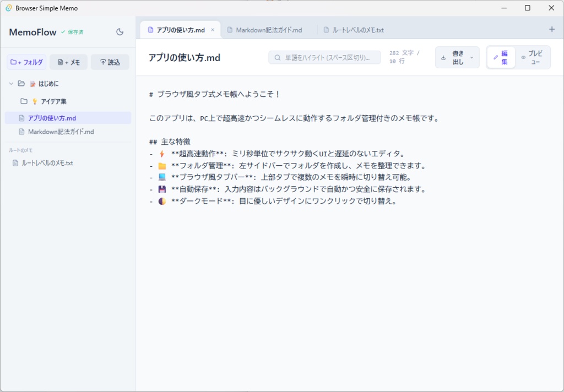564x392 pixels.
Task: Open the 書き出し export dropdown
Action: [x=457, y=58]
